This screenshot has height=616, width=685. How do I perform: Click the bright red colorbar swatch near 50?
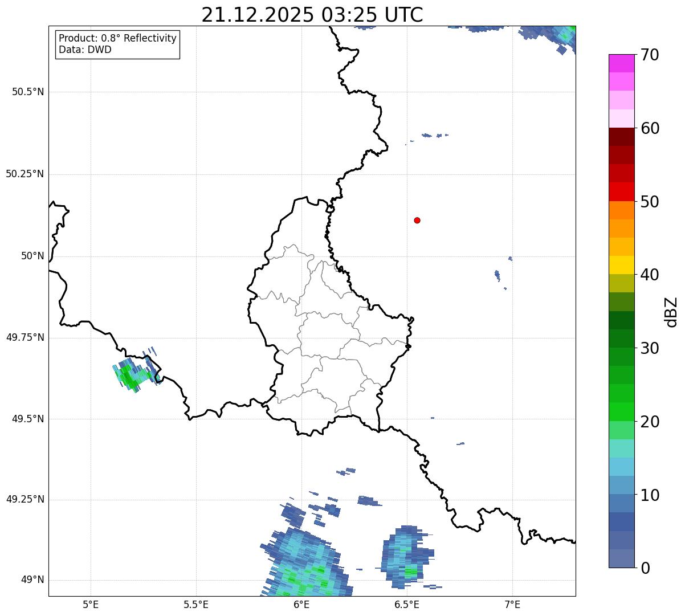click(x=621, y=191)
